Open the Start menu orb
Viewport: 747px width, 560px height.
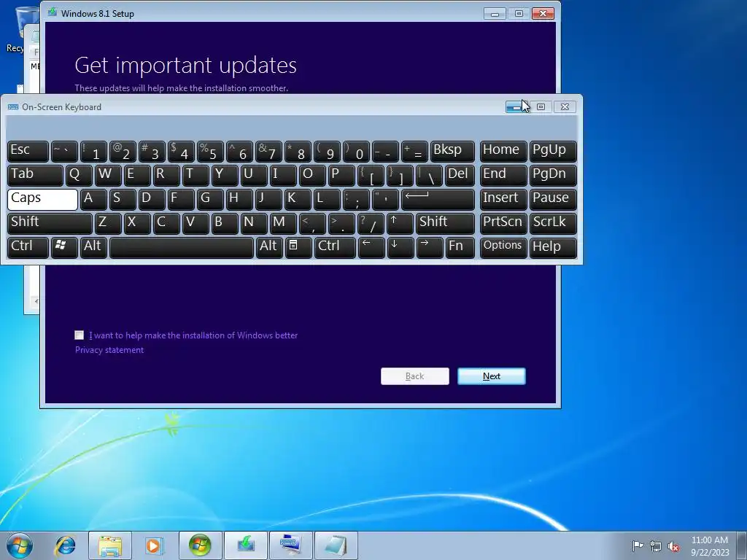tap(20, 545)
